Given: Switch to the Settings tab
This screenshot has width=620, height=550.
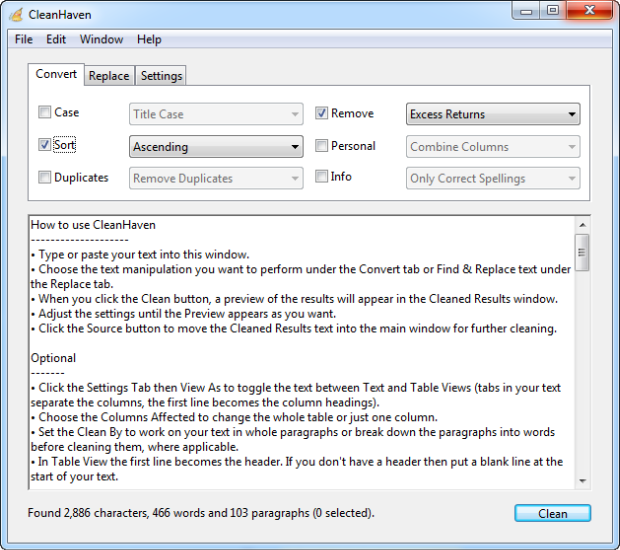Looking at the screenshot, I should (x=161, y=76).
